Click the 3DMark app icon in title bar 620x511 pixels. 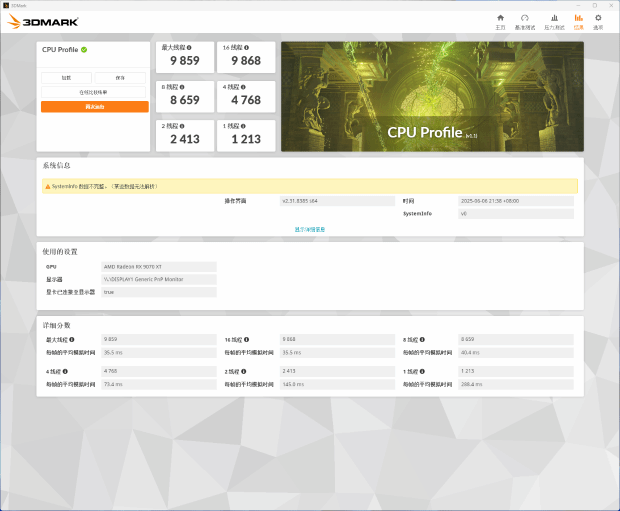coord(6,6)
